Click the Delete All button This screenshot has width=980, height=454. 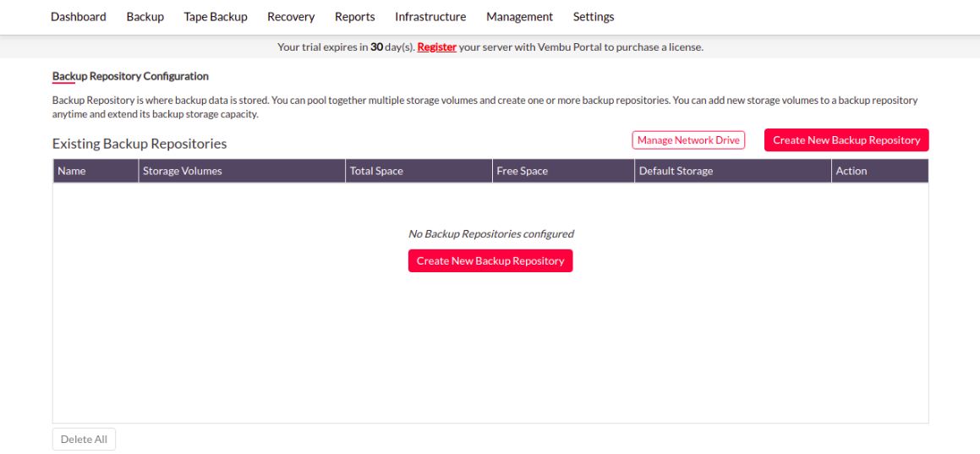84,439
